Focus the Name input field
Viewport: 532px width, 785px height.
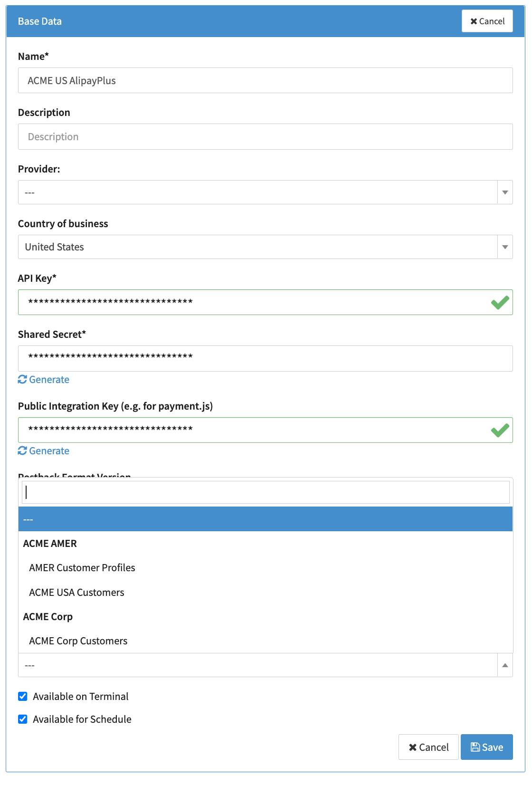(265, 81)
